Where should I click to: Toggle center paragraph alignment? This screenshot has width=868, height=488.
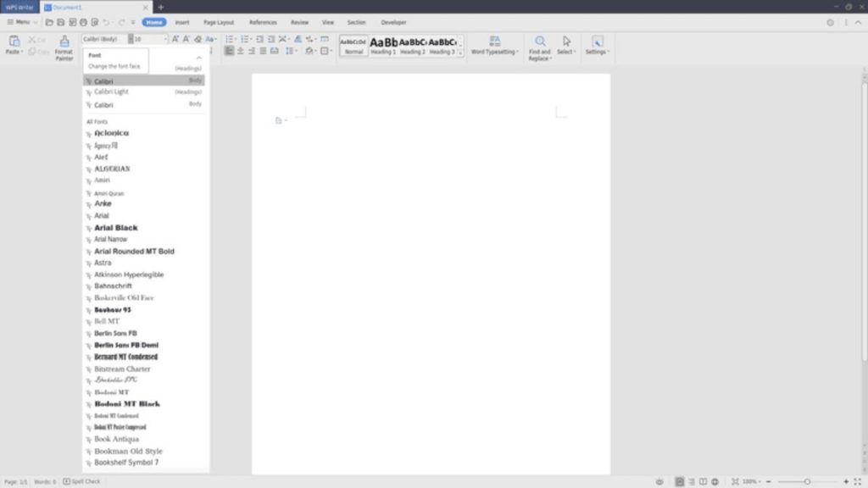[239, 51]
